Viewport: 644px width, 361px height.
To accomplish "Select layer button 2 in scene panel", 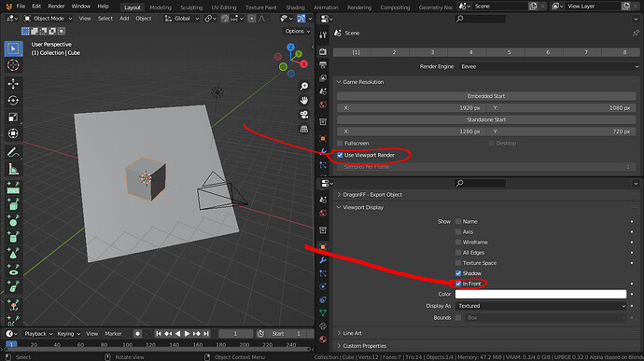I will pyautogui.click(x=394, y=52).
